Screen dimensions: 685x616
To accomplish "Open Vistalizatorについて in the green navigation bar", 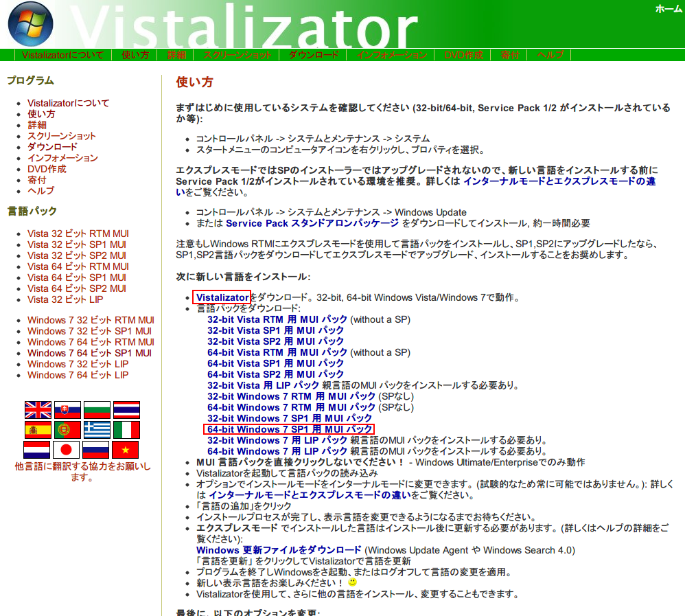I will (x=63, y=55).
